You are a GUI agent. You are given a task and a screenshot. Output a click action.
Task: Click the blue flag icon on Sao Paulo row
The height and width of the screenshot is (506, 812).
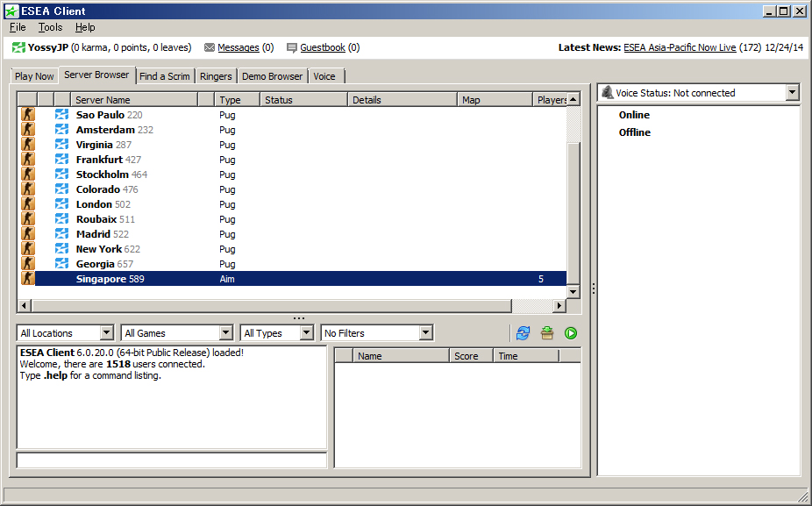coord(61,115)
